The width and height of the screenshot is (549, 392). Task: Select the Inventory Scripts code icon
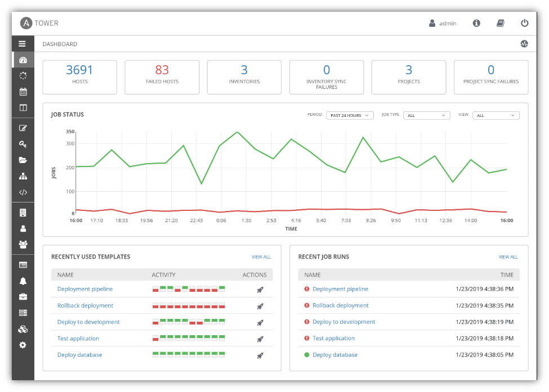tap(23, 192)
